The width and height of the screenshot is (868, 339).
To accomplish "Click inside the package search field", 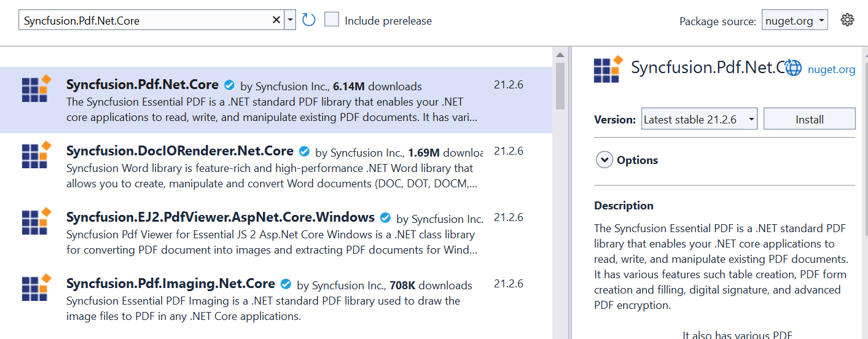I will (x=144, y=20).
